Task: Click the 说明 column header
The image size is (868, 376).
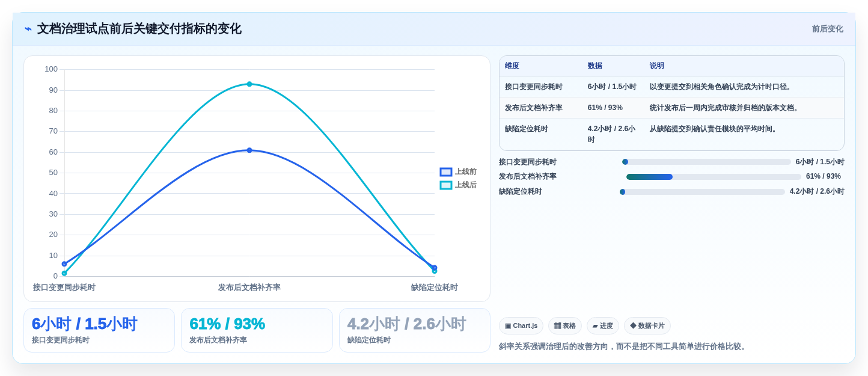Action: (x=657, y=66)
